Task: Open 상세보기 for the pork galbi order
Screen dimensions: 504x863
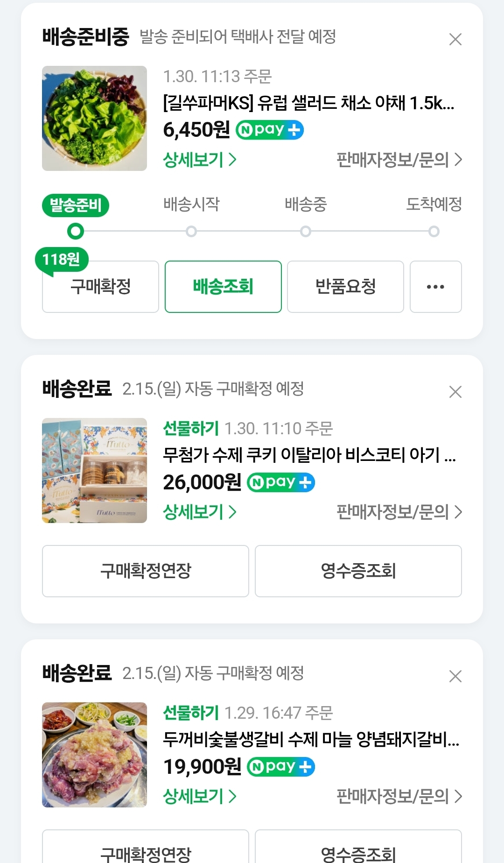Action: click(x=200, y=796)
